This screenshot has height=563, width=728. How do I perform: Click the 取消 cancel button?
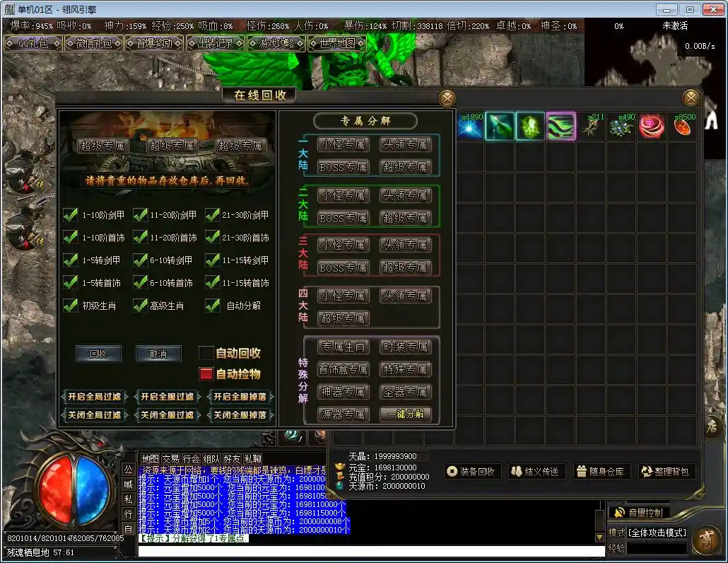tap(158, 354)
